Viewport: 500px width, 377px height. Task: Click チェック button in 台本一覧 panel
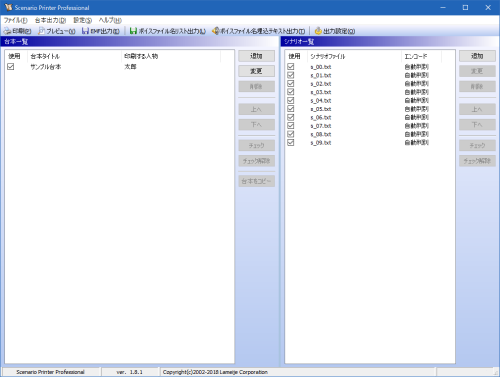coord(256,145)
